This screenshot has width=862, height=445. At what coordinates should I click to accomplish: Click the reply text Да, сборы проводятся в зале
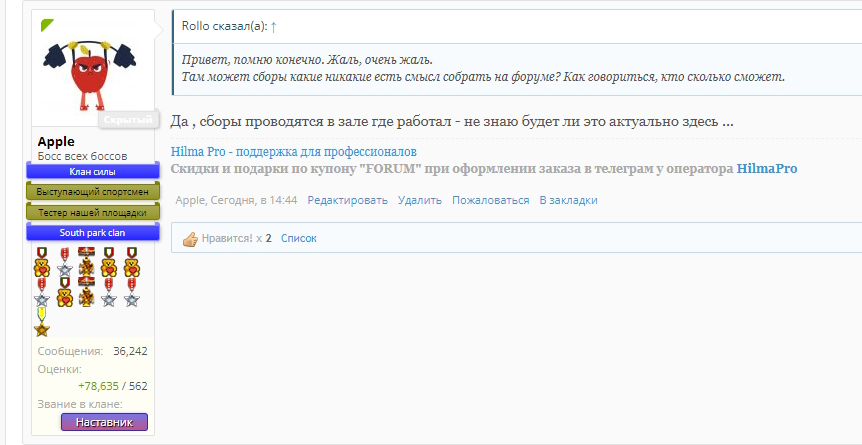(x=452, y=121)
